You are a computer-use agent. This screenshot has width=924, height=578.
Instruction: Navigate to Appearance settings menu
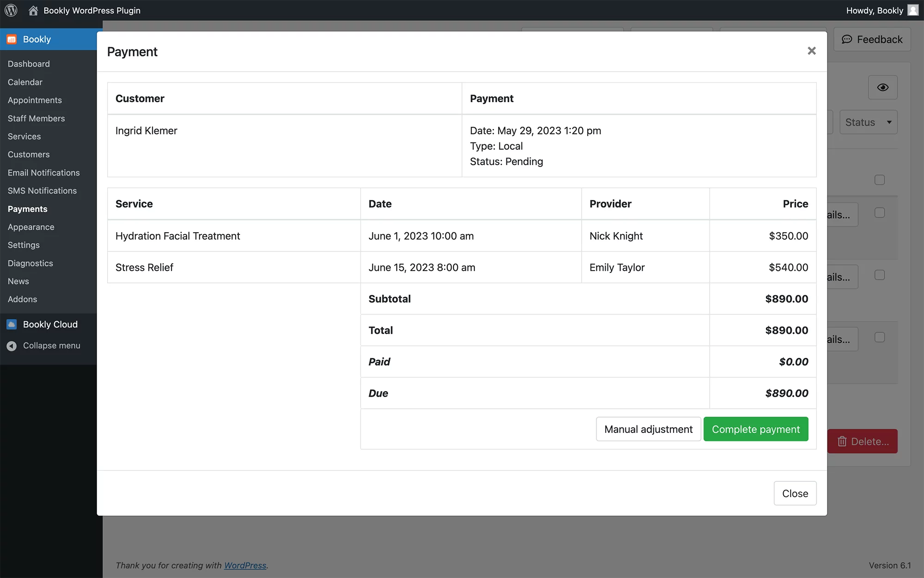(30, 227)
